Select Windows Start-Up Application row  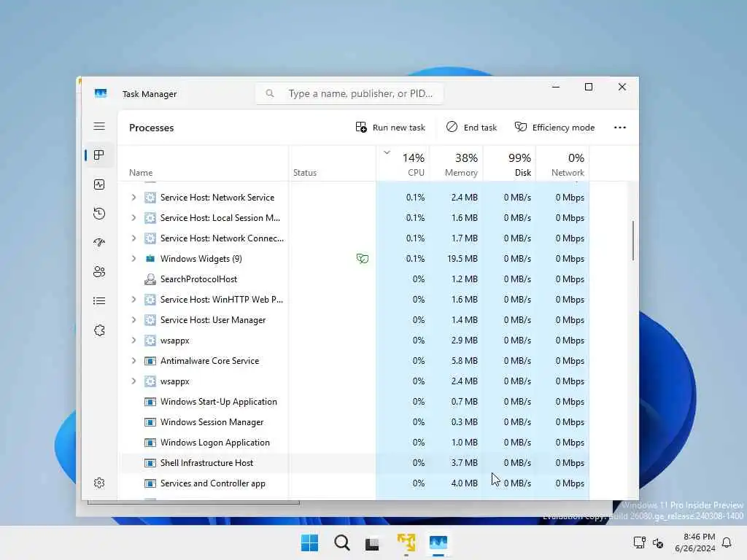[x=354, y=402]
